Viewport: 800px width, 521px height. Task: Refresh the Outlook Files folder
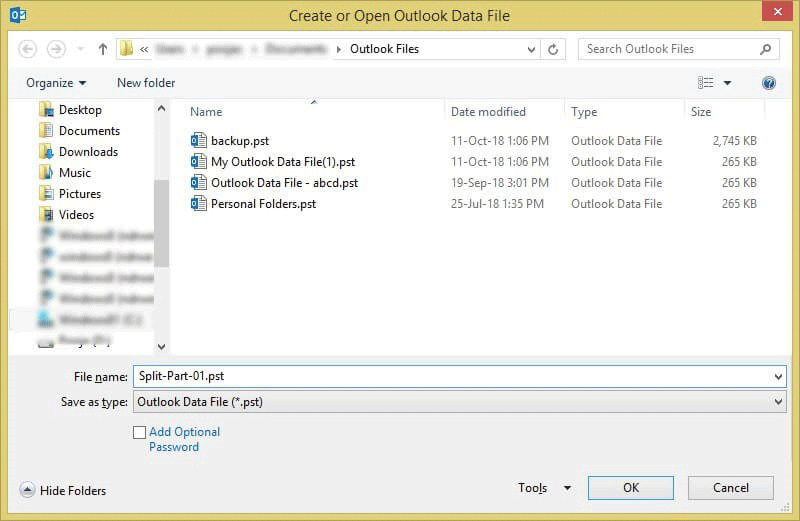click(x=553, y=49)
